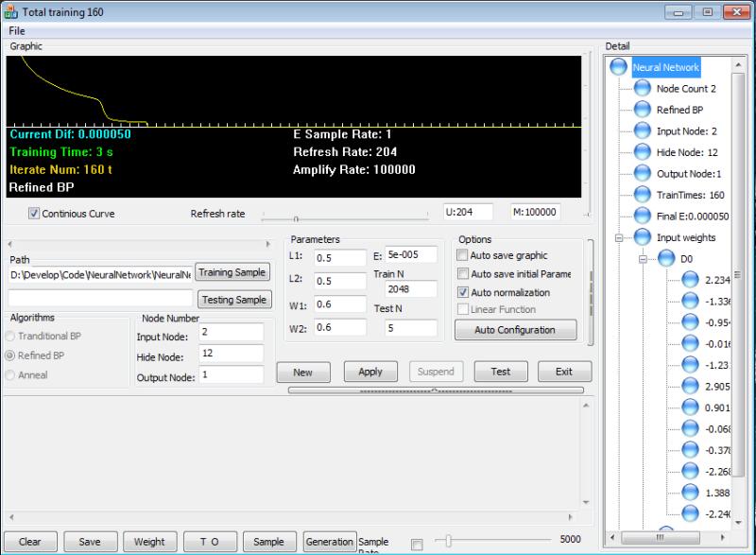The width and height of the screenshot is (756, 555).
Task: Click the application icon in the title bar
Action: tap(10, 12)
